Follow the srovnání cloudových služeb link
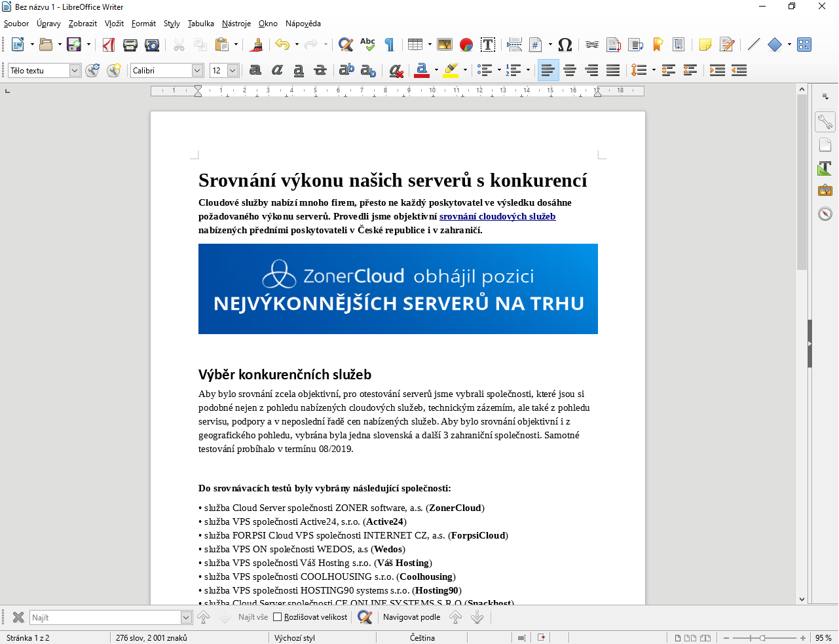839x644 pixels. coord(497,216)
